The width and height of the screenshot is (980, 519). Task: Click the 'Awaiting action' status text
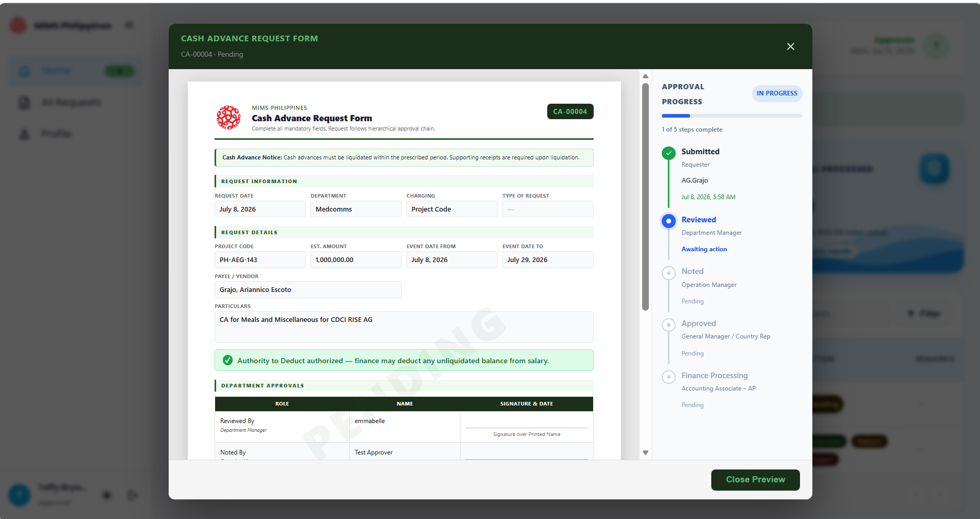[x=704, y=249]
